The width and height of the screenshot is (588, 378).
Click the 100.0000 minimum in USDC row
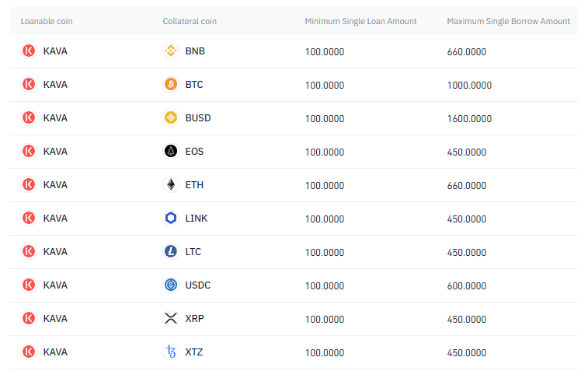[x=325, y=285]
